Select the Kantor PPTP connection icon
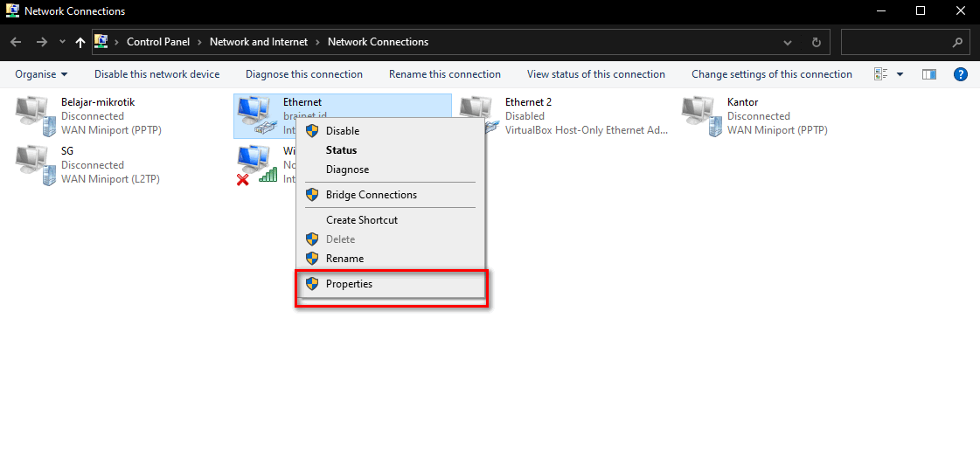 point(699,116)
